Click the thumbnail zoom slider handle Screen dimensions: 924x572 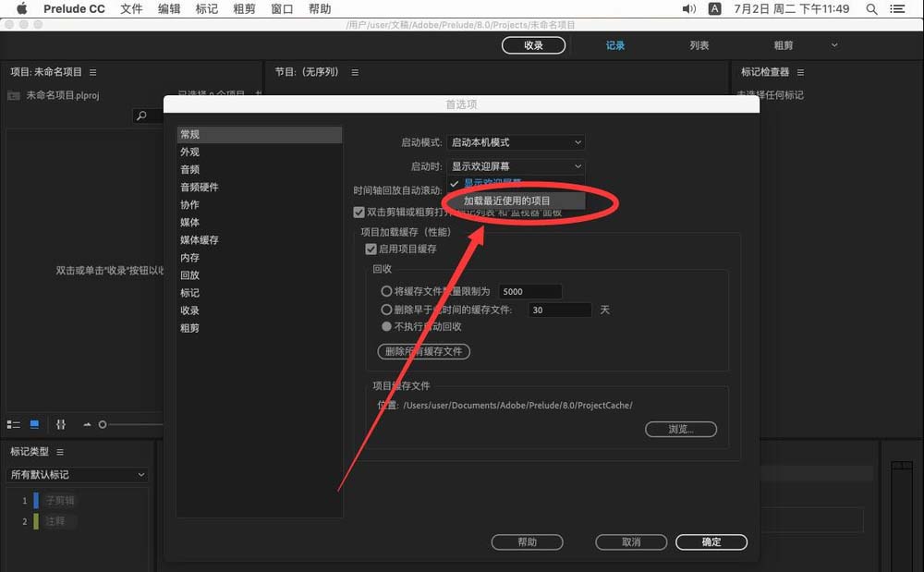103,424
